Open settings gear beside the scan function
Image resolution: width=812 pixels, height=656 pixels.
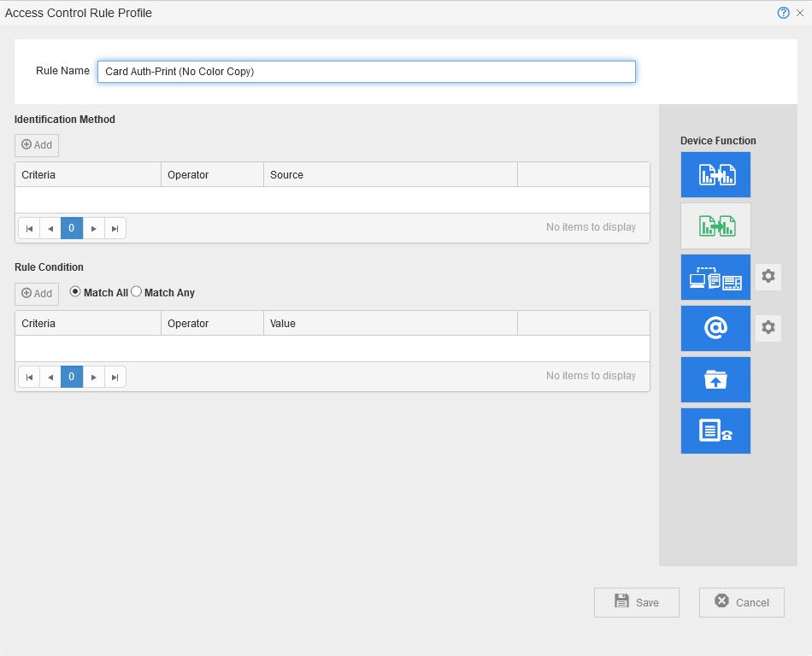point(768,277)
